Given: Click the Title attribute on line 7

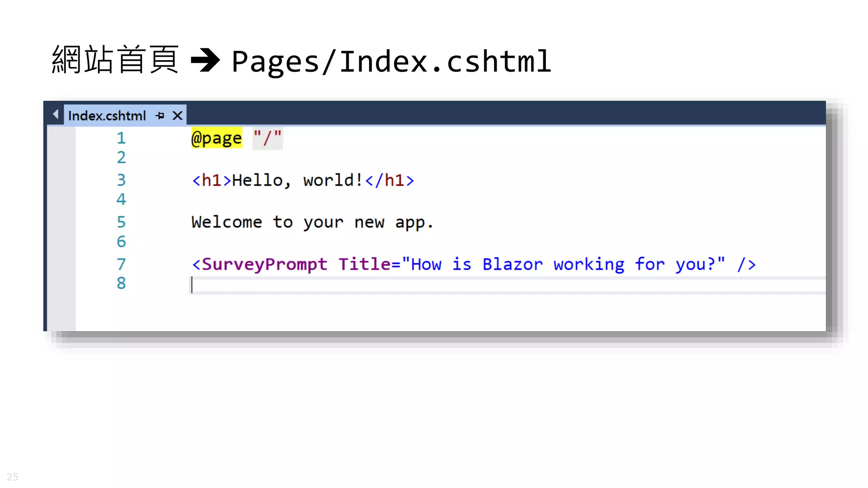Looking at the screenshot, I should click(364, 264).
